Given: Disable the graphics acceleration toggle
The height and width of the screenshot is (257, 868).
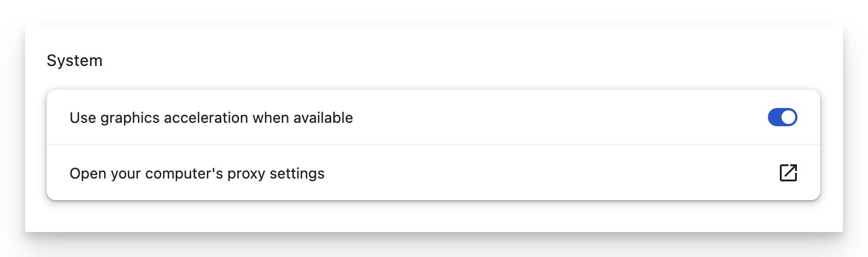Looking at the screenshot, I should (x=783, y=118).
